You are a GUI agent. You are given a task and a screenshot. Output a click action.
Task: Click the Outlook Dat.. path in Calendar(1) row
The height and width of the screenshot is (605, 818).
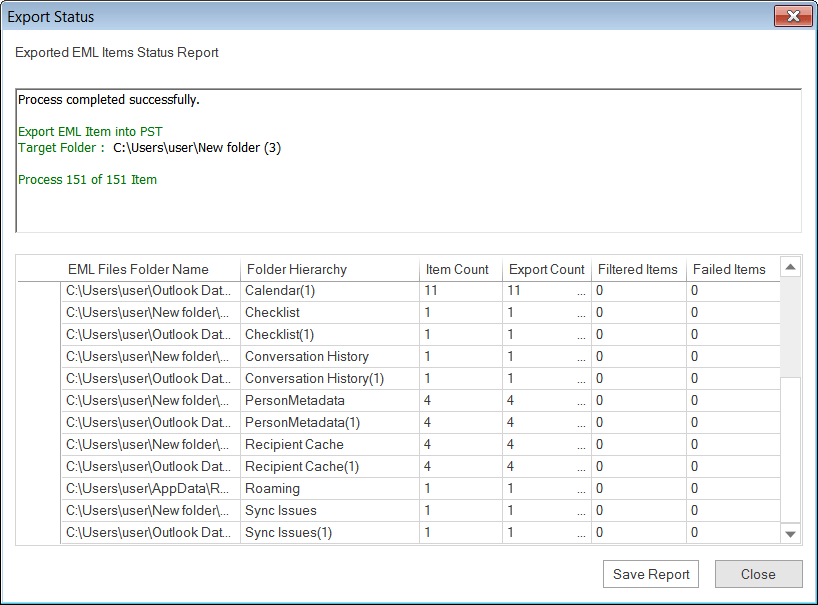pyautogui.click(x=151, y=291)
